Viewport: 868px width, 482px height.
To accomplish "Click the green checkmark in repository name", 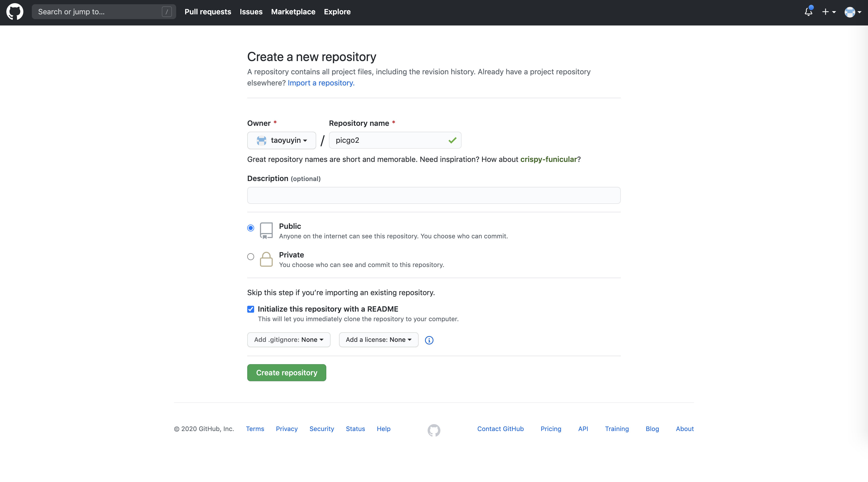I will click(x=452, y=140).
